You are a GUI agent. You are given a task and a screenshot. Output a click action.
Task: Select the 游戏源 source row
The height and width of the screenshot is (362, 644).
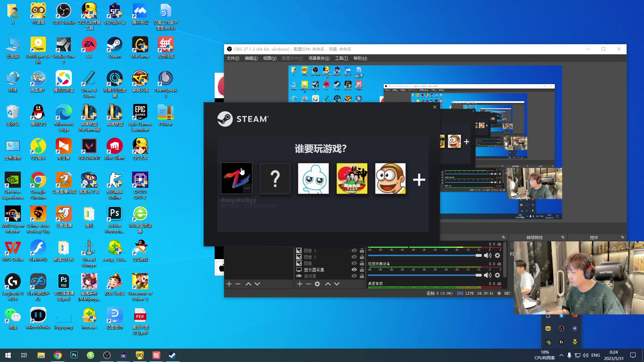click(x=330, y=276)
